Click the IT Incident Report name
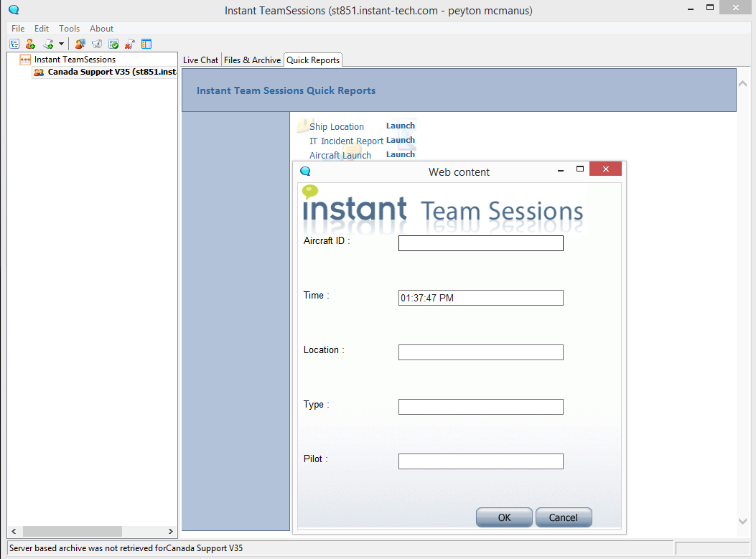This screenshot has width=756, height=559. 346,141
